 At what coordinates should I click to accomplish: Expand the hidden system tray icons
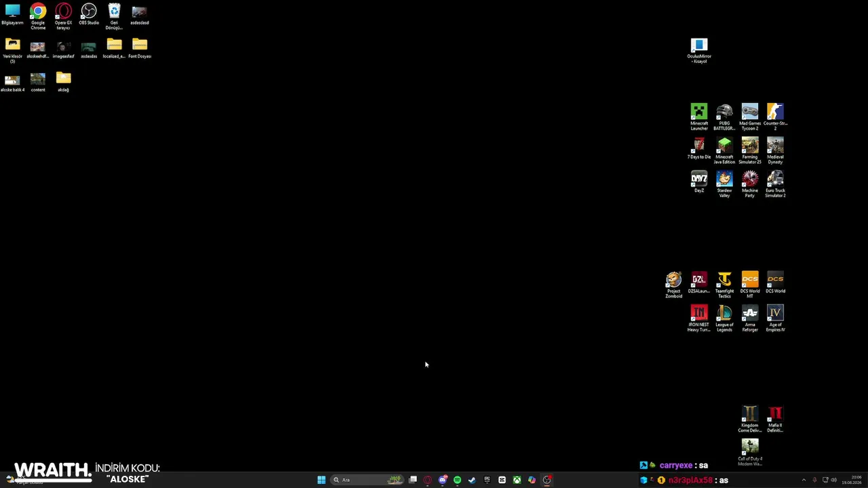point(804,480)
